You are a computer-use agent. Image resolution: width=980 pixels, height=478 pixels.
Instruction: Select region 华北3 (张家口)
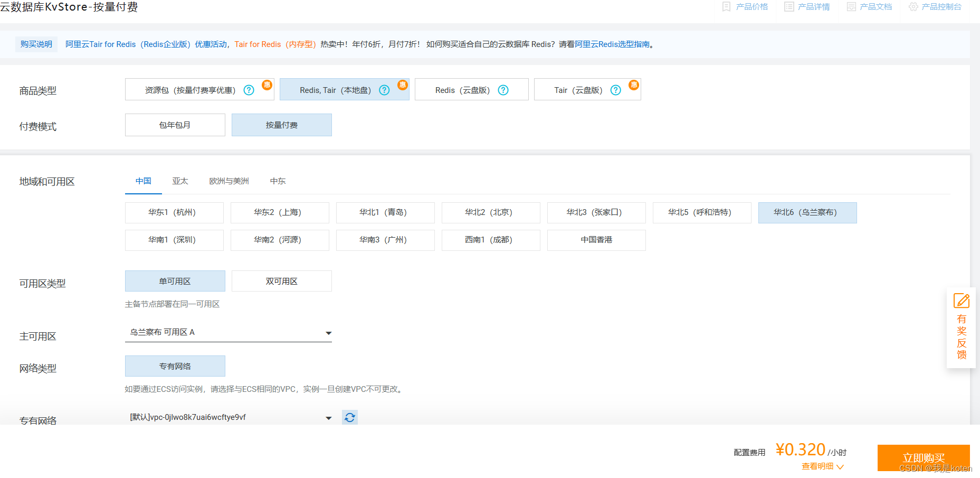[x=596, y=212]
